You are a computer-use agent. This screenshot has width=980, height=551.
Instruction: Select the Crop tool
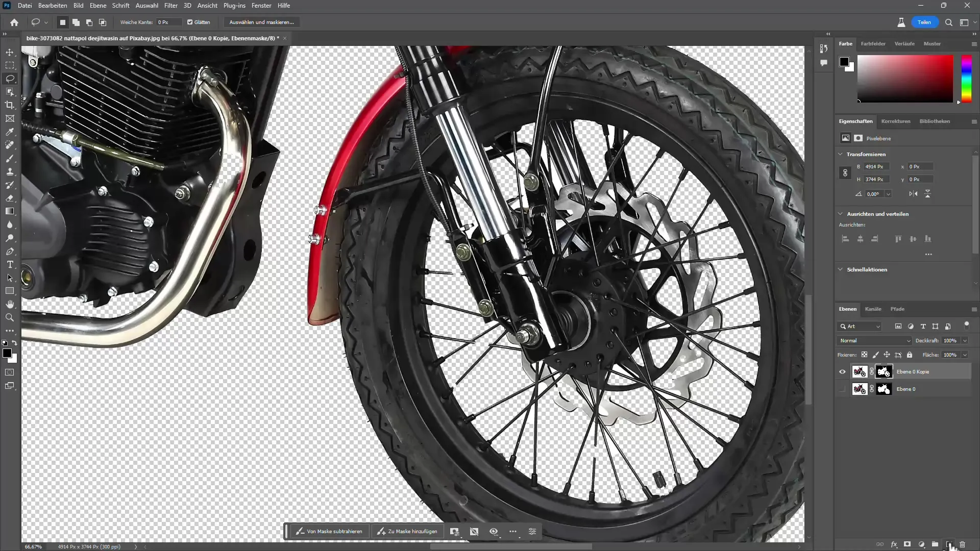tap(10, 105)
